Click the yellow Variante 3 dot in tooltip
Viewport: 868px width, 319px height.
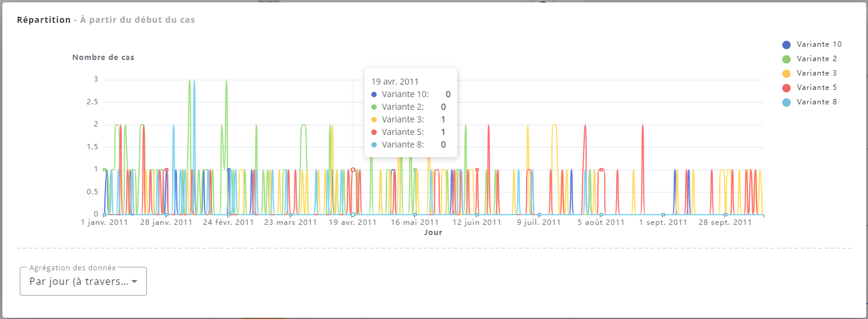coord(374,119)
